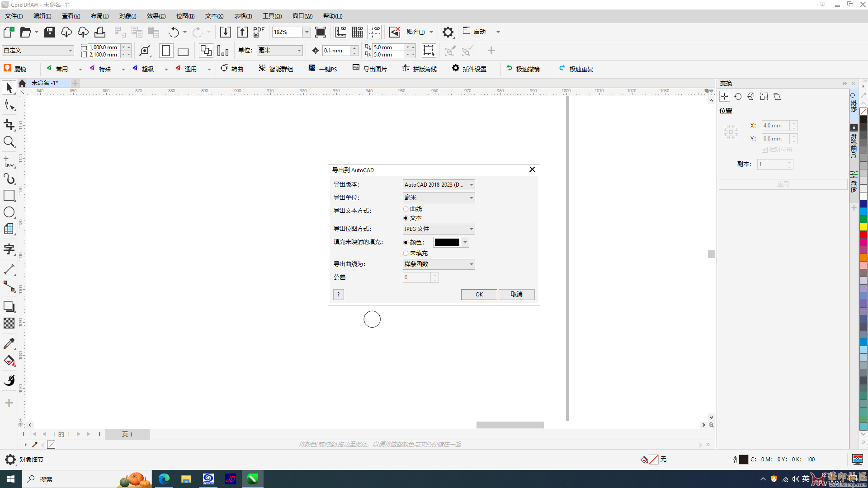Open the 编辑 menu
Image resolution: width=868 pixels, height=488 pixels.
coord(42,16)
